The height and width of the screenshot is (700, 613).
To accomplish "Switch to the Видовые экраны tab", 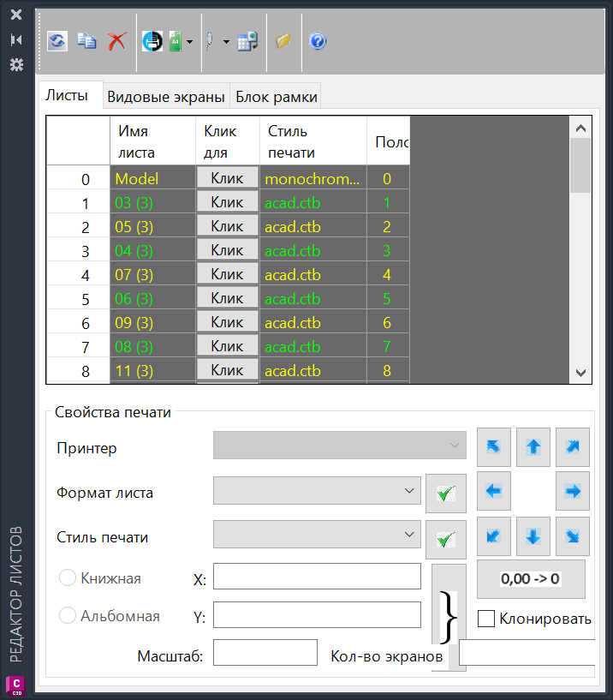I will tap(165, 97).
